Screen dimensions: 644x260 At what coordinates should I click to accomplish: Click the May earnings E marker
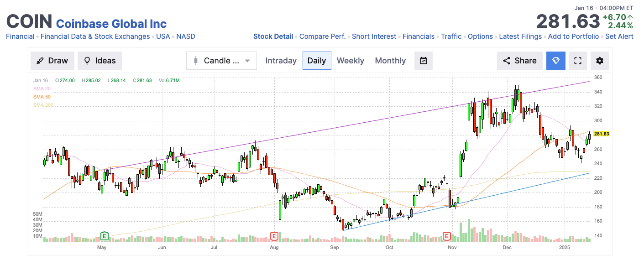(104, 236)
